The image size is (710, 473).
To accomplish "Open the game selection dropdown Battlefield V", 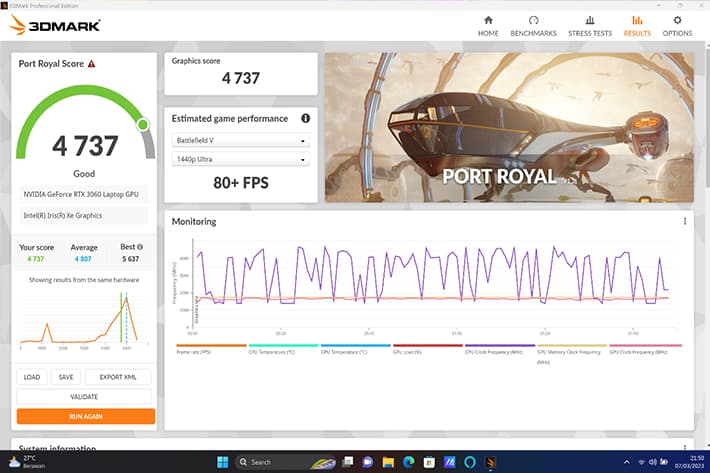I will [241, 140].
